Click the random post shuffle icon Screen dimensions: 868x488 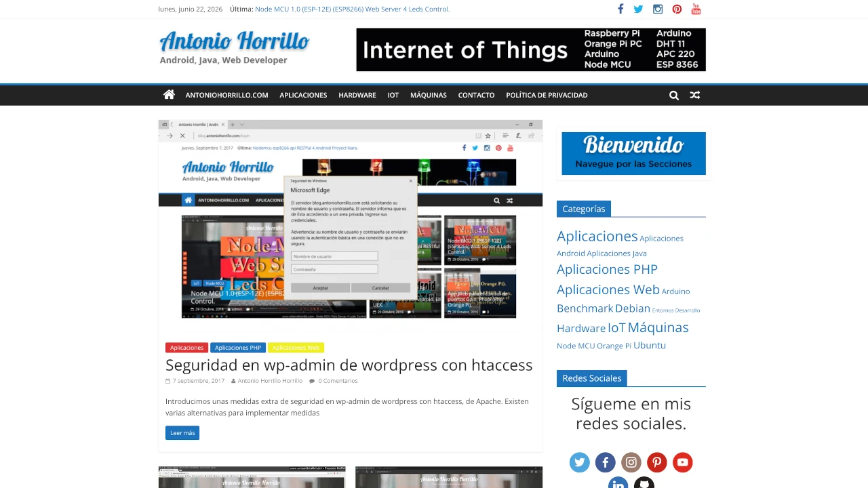click(695, 96)
